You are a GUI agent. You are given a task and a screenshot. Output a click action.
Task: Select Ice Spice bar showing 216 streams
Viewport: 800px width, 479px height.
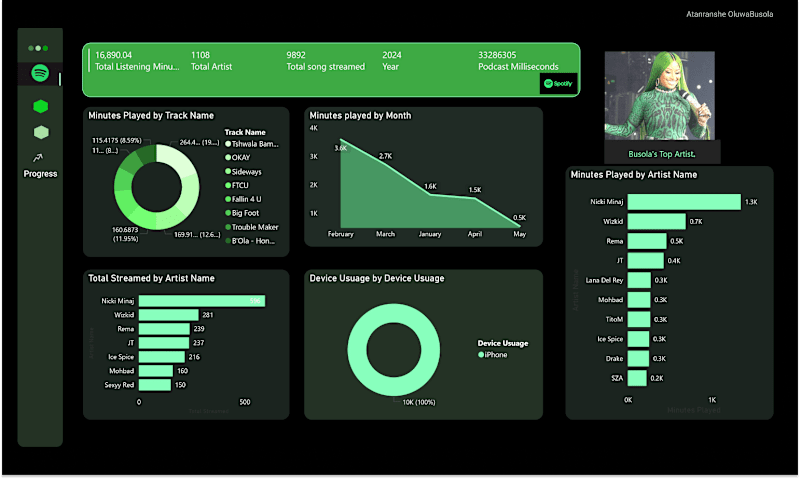click(162, 357)
